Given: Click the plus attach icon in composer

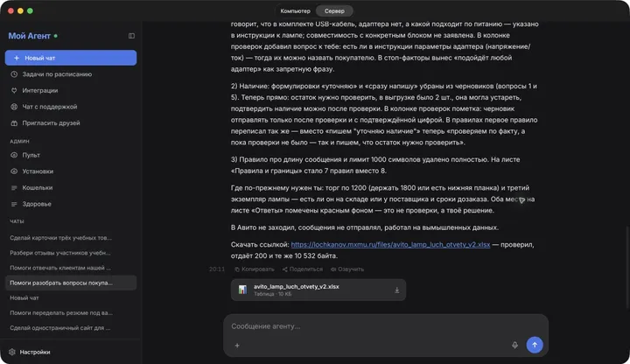Looking at the screenshot, I should point(237,345).
